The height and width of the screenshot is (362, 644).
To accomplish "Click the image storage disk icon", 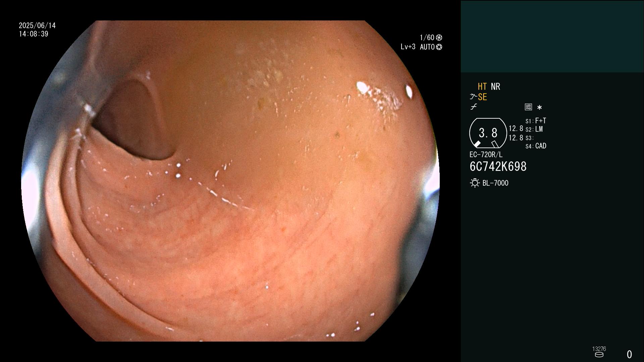I will coord(599,355).
